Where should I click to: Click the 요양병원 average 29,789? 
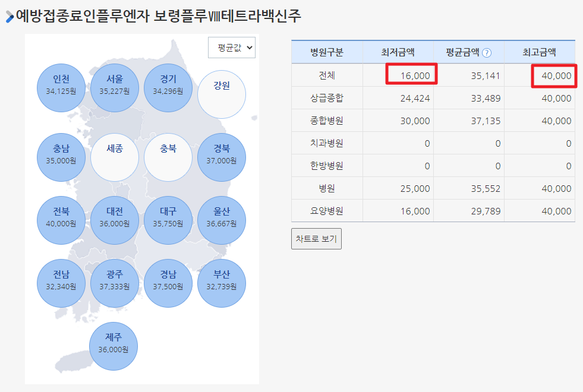tap(486, 211)
